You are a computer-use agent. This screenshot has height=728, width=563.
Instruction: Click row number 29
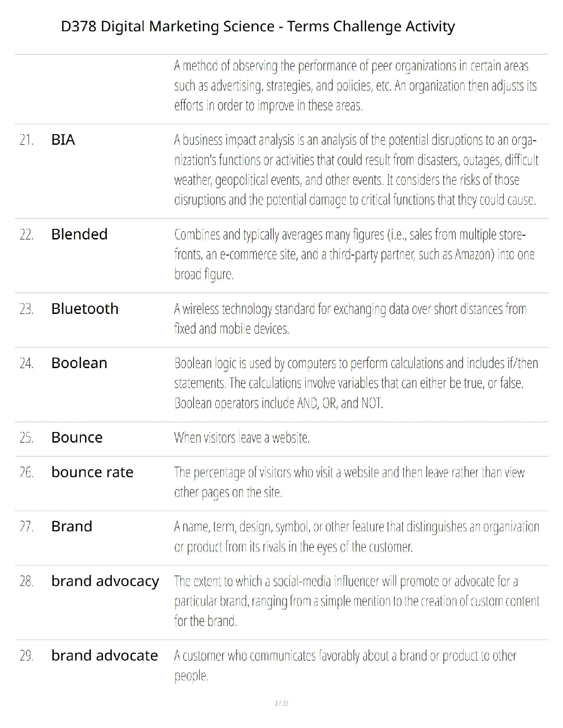pos(27,656)
